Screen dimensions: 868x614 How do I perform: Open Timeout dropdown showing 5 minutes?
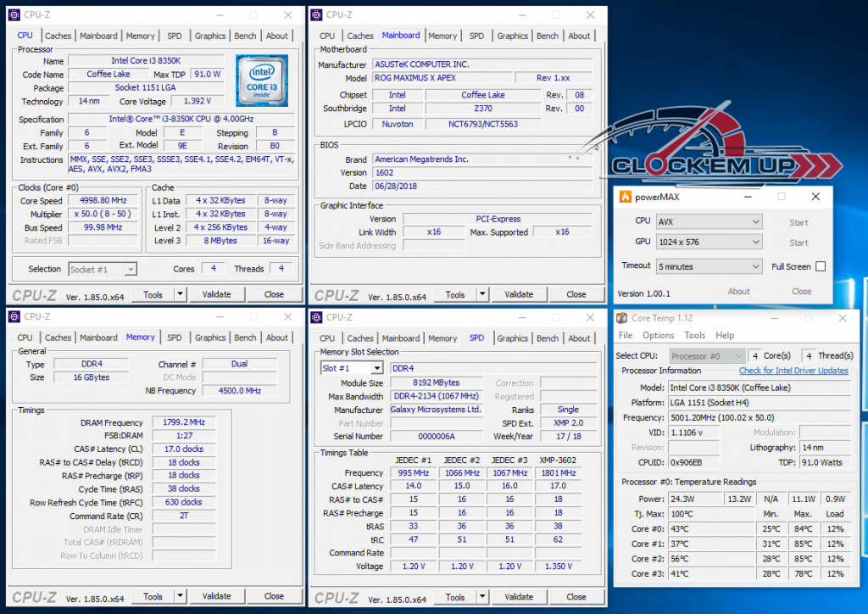(x=709, y=266)
